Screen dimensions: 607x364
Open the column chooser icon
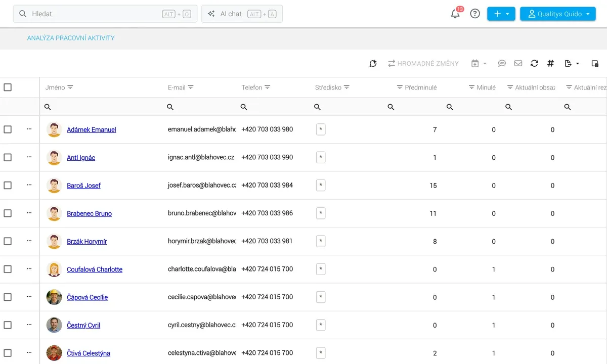[x=595, y=64]
